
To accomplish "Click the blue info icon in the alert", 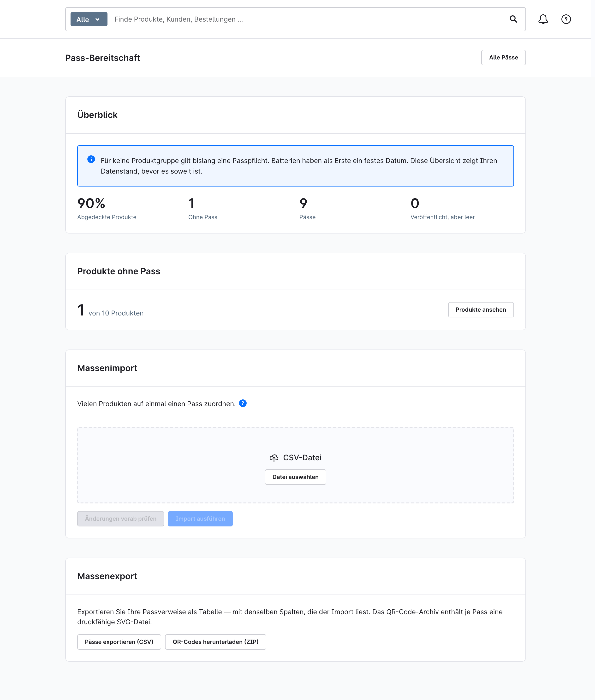I will 91,159.
